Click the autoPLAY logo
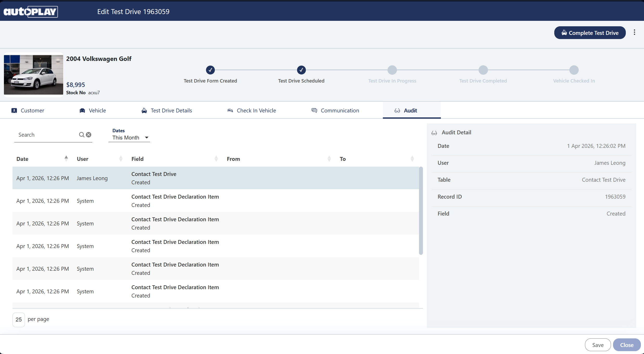The image size is (644, 354). click(31, 11)
